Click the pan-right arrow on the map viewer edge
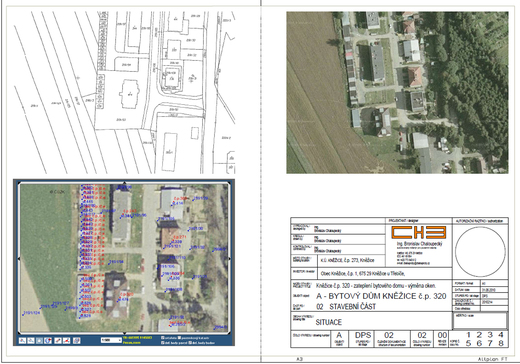520x364 pixels. pos(229,258)
